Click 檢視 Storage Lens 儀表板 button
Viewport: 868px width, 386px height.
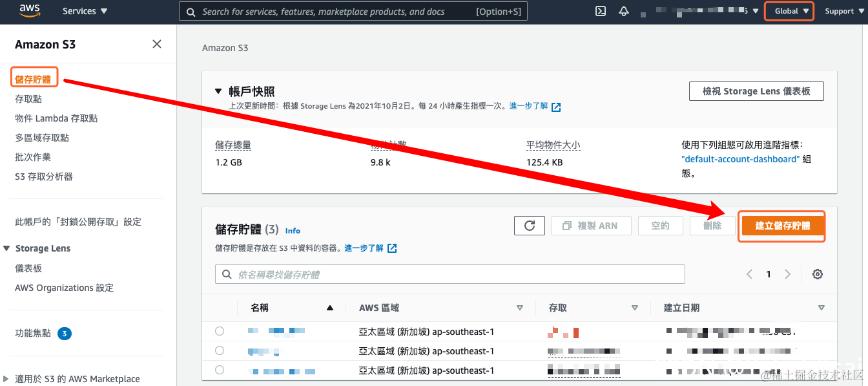pos(756,91)
